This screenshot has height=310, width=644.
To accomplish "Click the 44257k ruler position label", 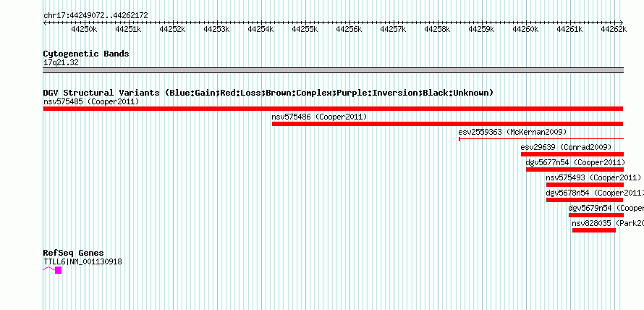I will pyautogui.click(x=393, y=30).
